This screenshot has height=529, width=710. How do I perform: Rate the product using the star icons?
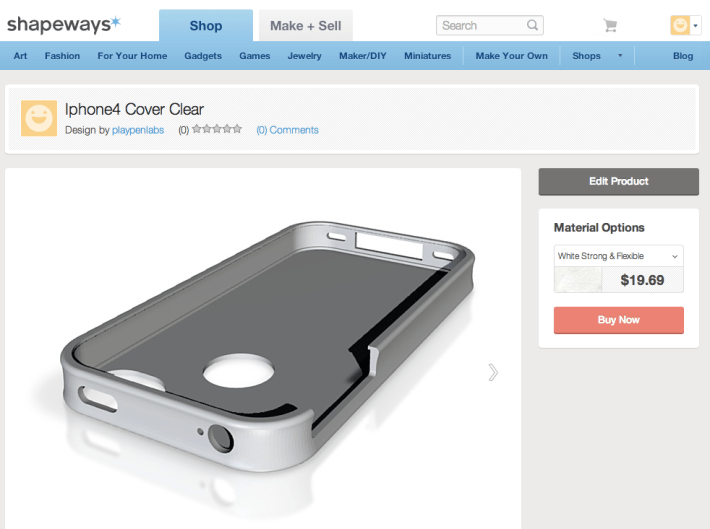click(217, 129)
